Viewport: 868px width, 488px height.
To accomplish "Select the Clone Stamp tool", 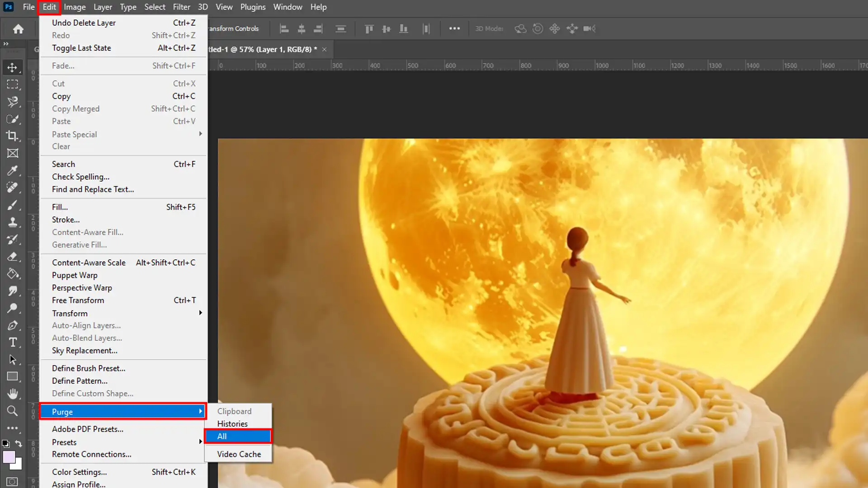I will coord(12,222).
